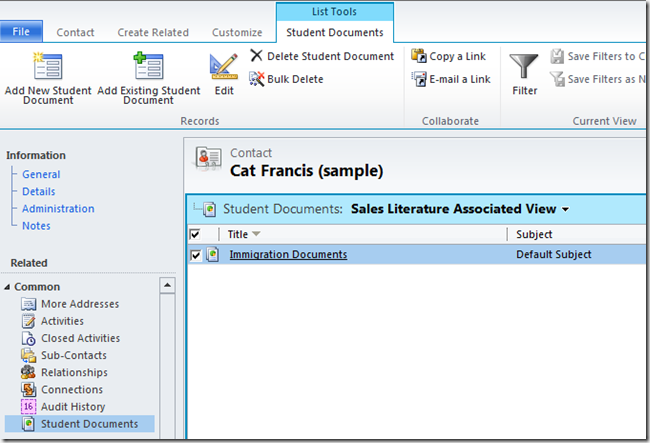Image resolution: width=650 pixels, height=443 pixels.
Task: Click the Save Filters as New View icon
Action: (557, 79)
